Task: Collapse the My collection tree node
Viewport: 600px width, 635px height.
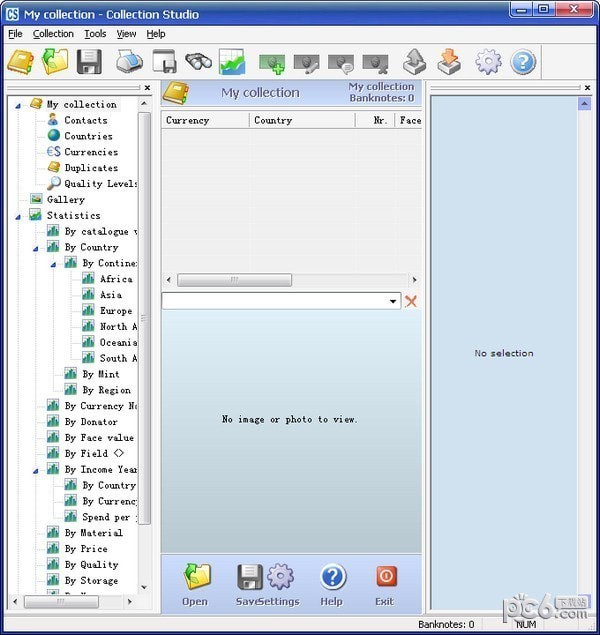Action: (18, 106)
